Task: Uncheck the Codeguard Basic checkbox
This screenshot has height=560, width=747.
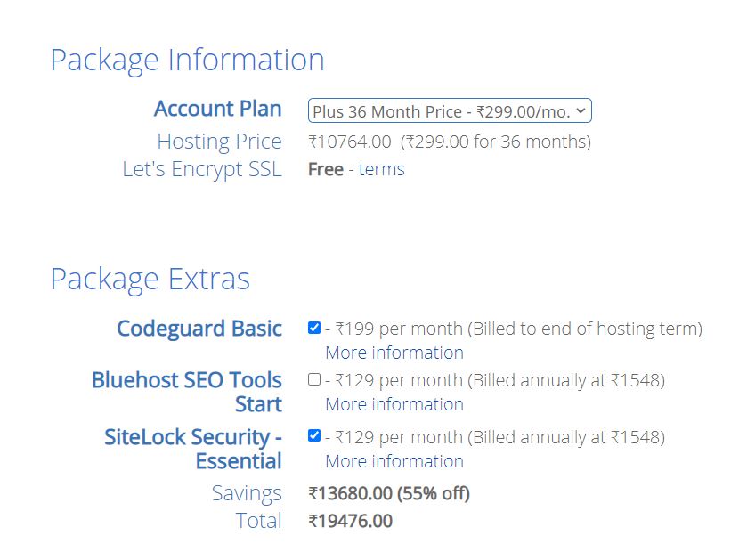Action: click(314, 328)
